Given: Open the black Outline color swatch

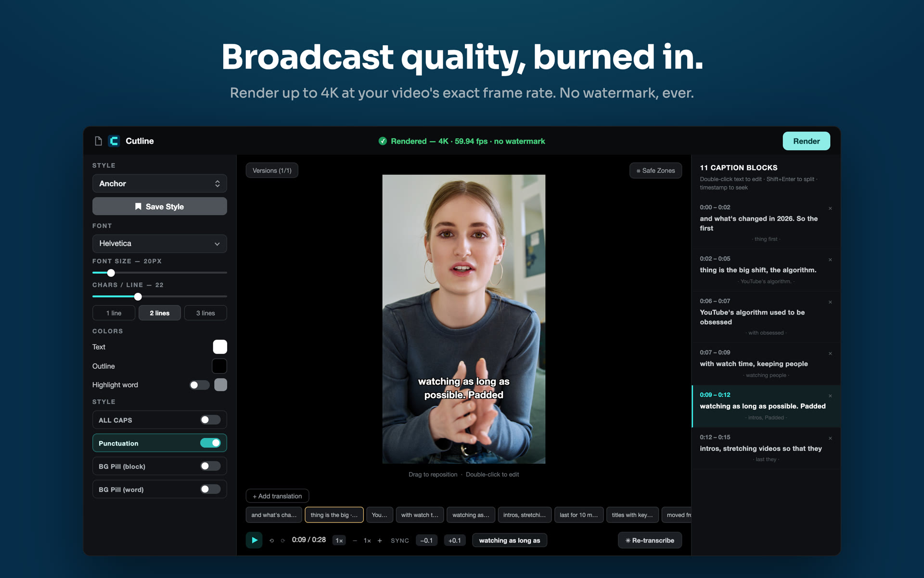Looking at the screenshot, I should point(219,366).
